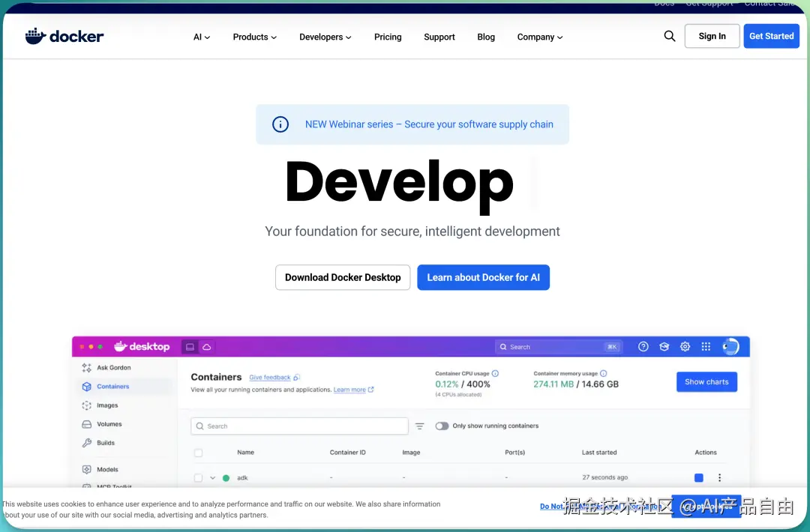The width and height of the screenshot is (810, 532).
Task: Click the Name column header
Action: [246, 453]
